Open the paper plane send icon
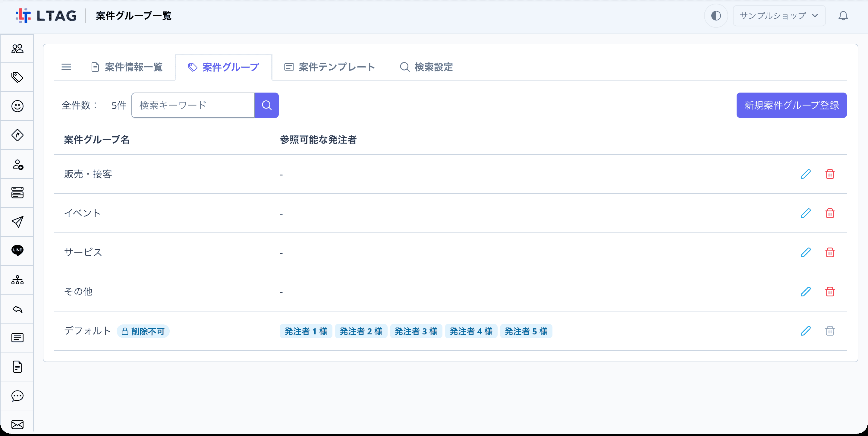The image size is (868, 436). 17,222
